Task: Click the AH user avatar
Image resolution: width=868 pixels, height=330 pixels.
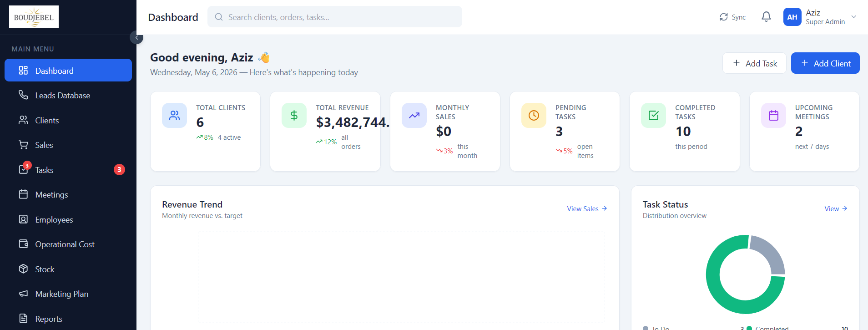Action: pos(792,17)
